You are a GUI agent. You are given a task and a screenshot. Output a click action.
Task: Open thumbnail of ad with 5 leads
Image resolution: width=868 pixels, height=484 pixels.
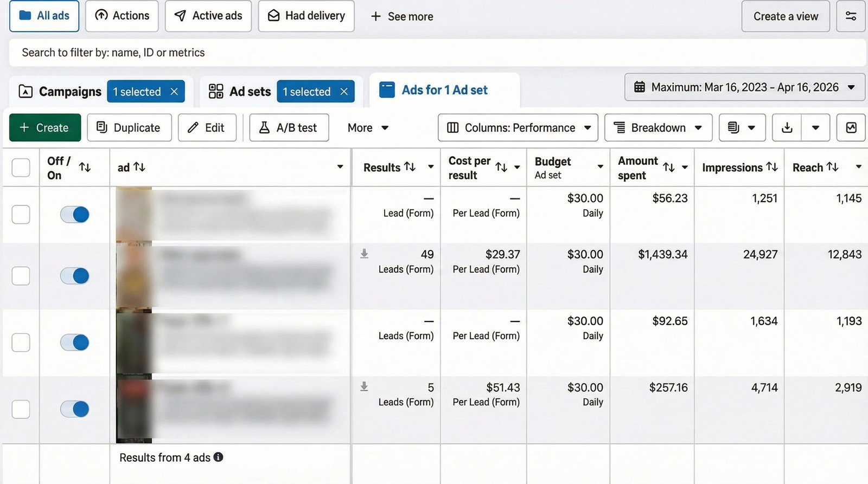134,409
